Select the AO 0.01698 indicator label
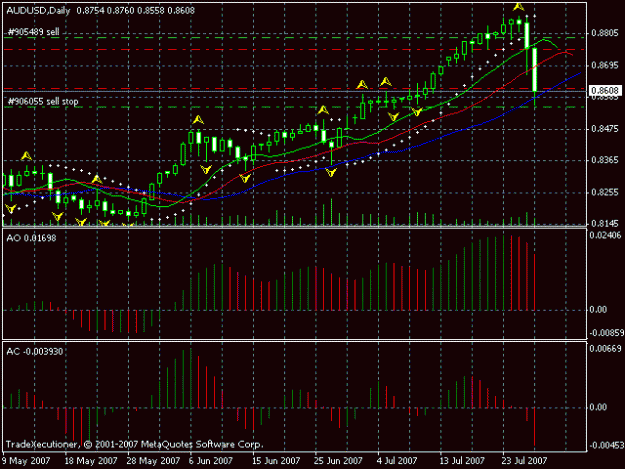 pos(31,238)
